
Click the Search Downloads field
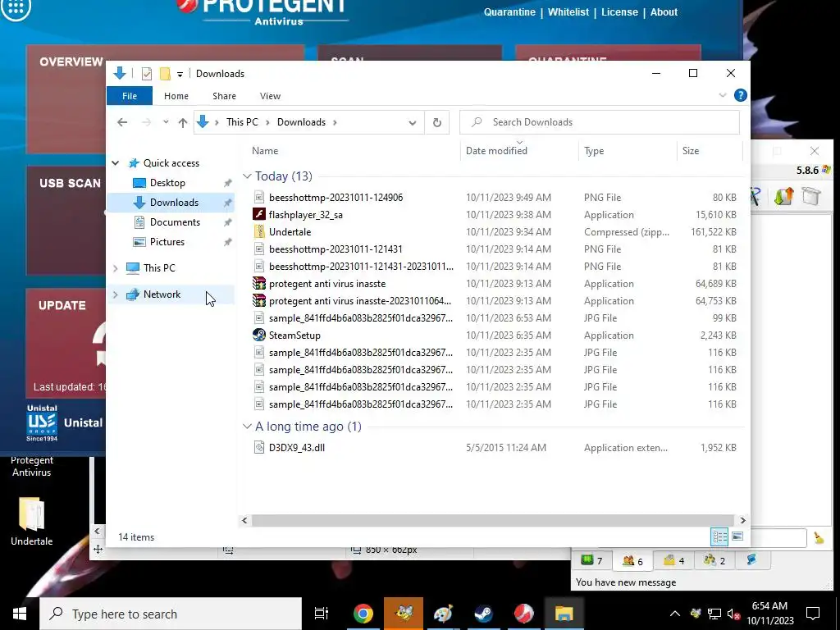tap(600, 122)
